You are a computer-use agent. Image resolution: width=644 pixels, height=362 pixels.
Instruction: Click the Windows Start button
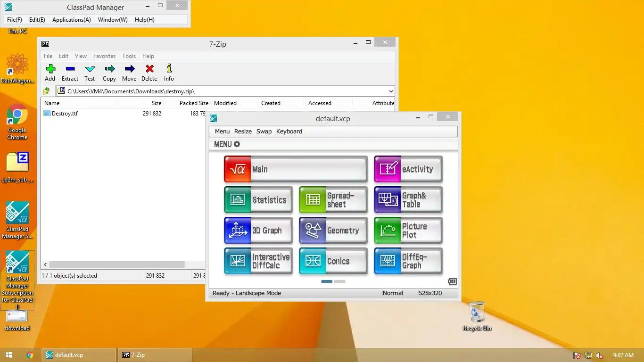tap(8, 355)
